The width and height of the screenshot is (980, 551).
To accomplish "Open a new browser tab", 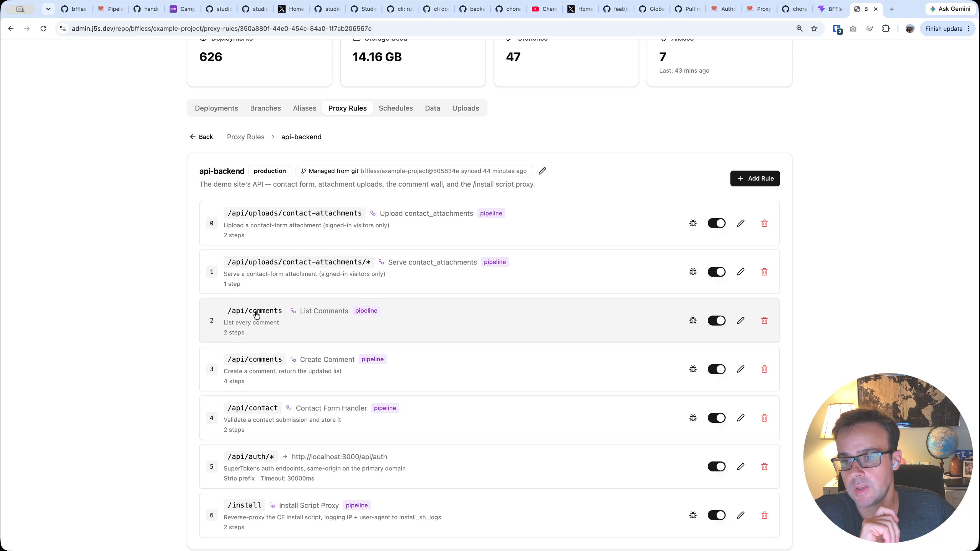I will (892, 9).
